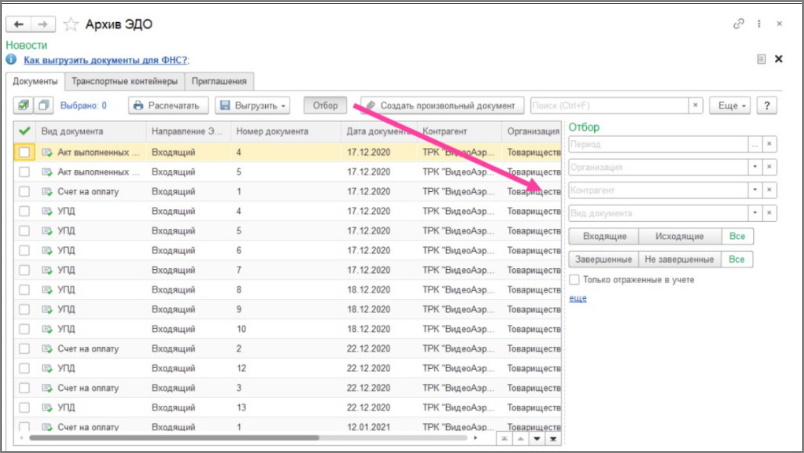The width and height of the screenshot is (804, 453).
Task: Click the select all documents icon
Action: coord(23,105)
